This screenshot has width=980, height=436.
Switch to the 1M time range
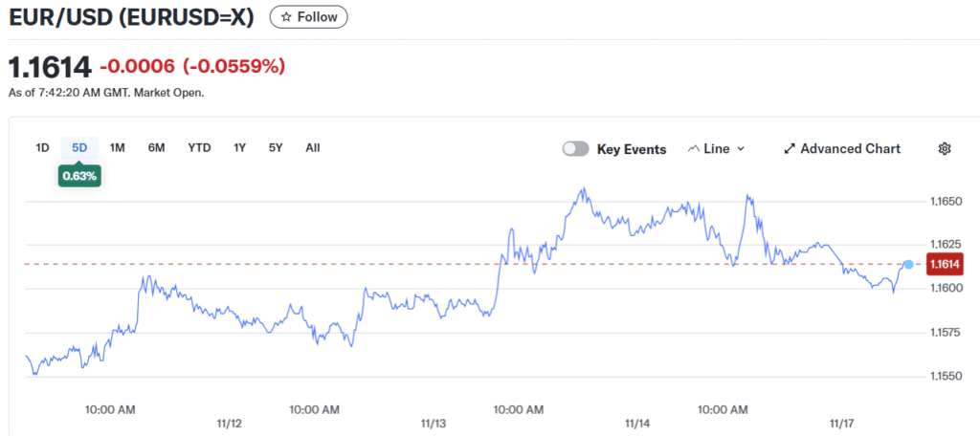coord(118,147)
